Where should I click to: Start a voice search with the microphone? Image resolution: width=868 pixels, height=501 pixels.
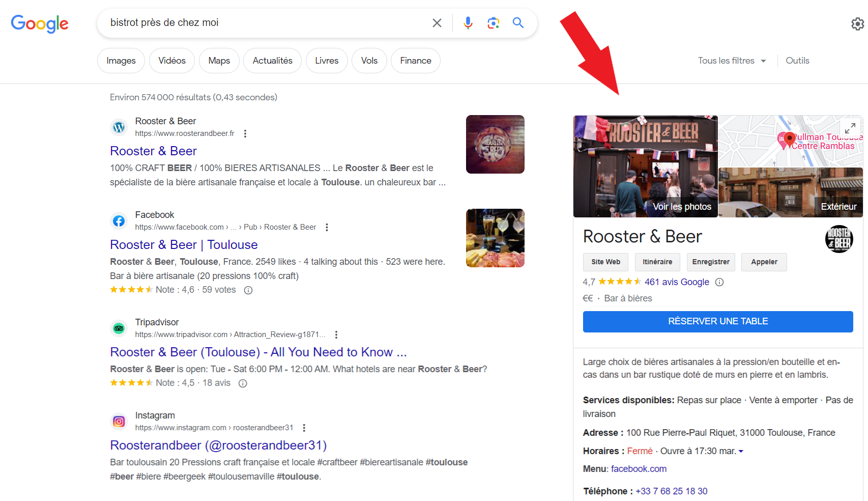tap(468, 22)
